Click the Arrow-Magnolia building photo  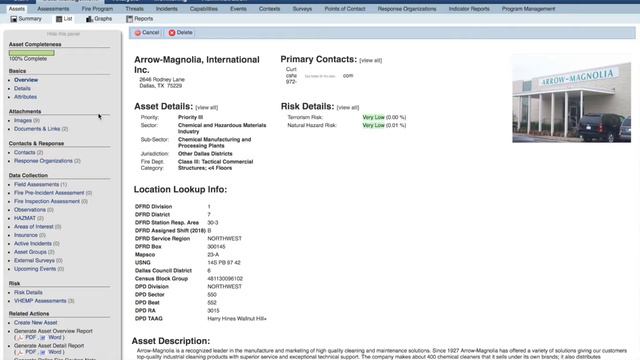tap(571, 98)
